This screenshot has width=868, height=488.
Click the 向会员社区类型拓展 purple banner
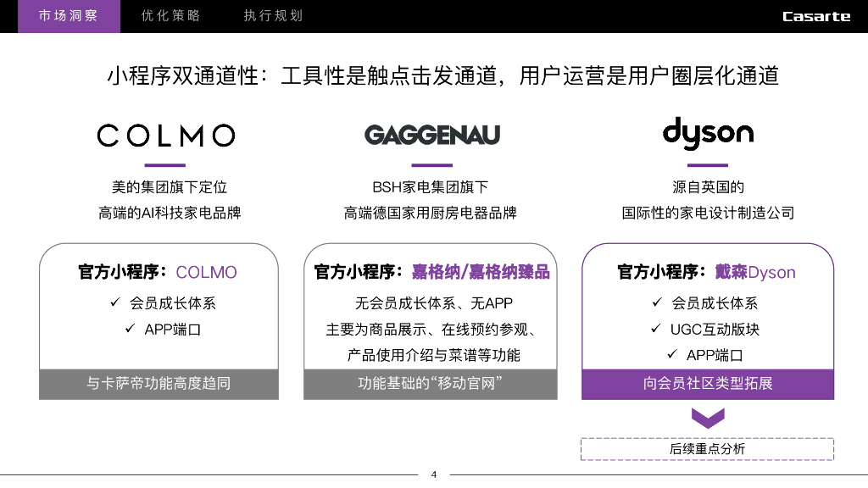pyautogui.click(x=708, y=384)
